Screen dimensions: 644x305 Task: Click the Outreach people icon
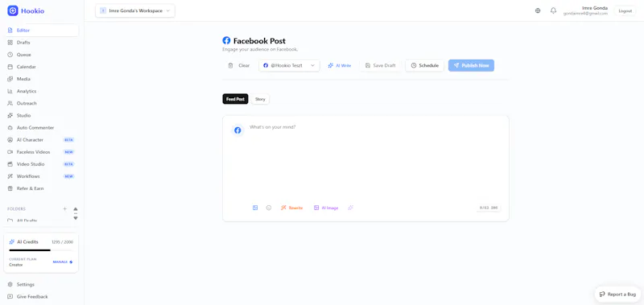coord(10,104)
